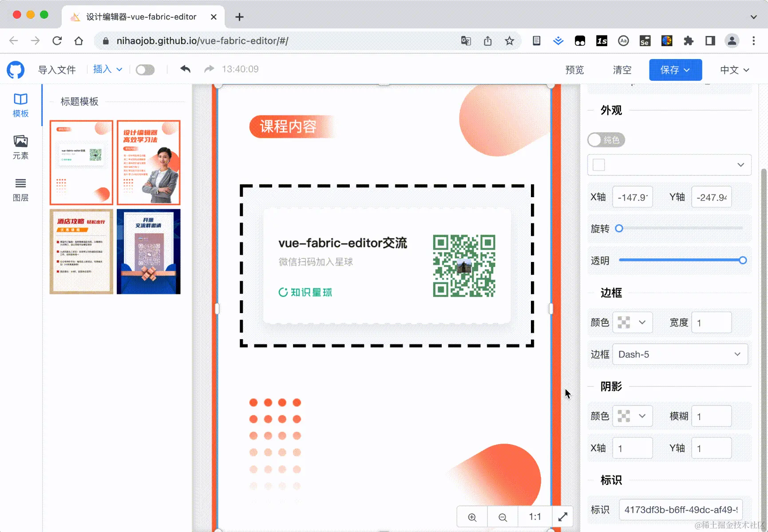Click the Se extension icon
The width and height of the screenshot is (768, 532).
(645, 41)
